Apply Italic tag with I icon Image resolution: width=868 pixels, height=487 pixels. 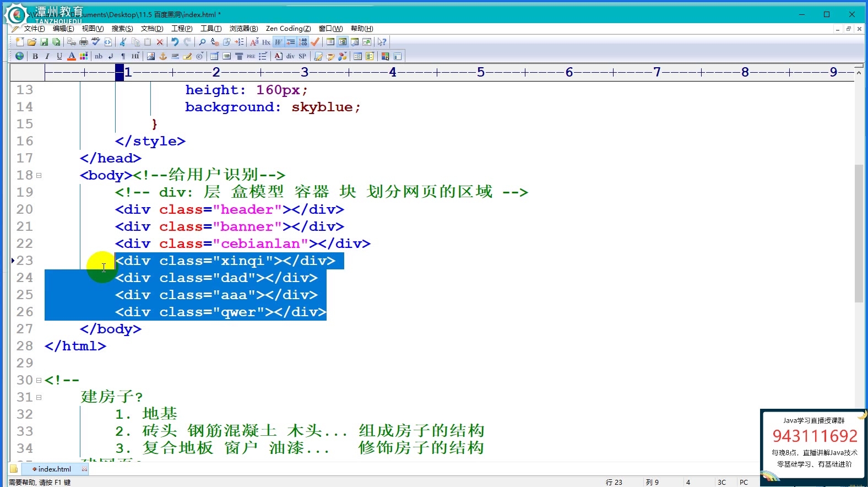point(47,56)
